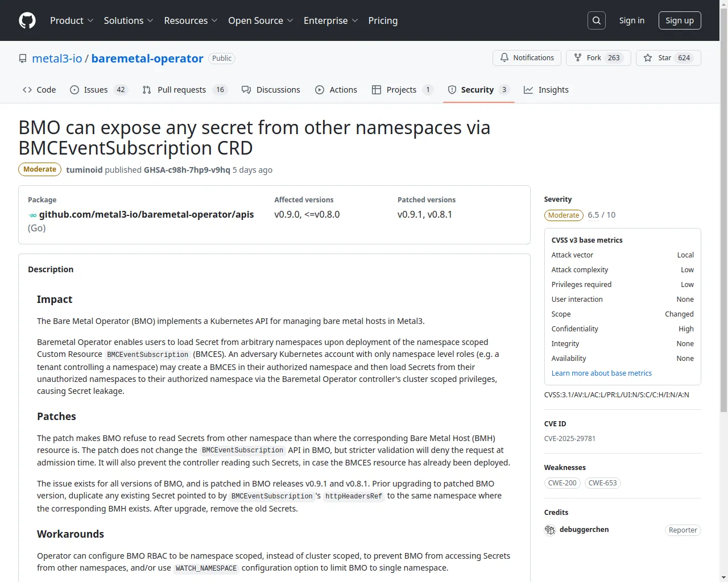Click the Fork count 263

click(614, 58)
